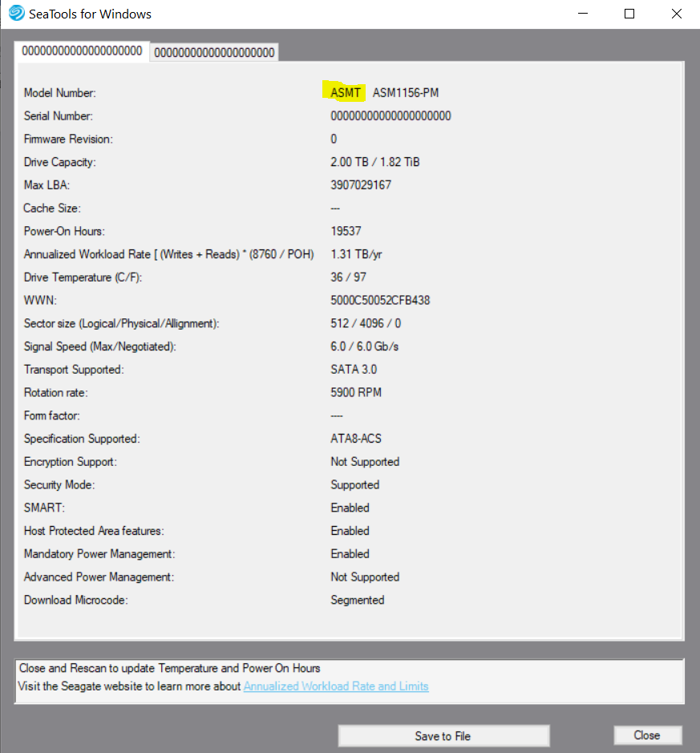Click the Serial Number value of zeros

point(390,115)
